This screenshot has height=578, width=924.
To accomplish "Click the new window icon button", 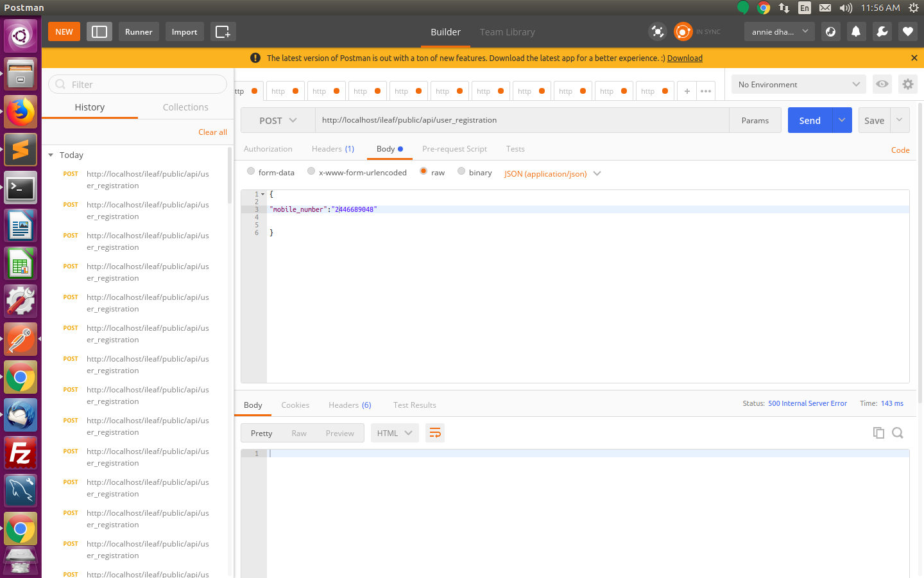I will click(x=223, y=31).
